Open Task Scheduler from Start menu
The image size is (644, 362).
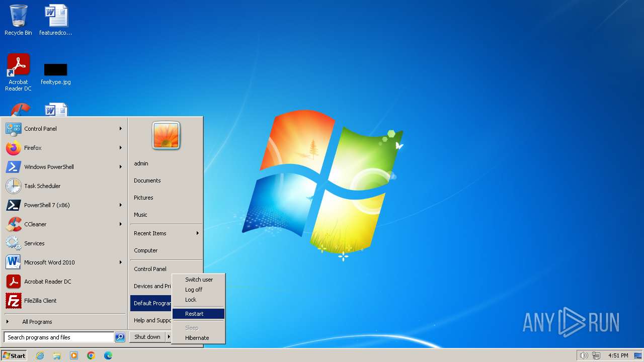[x=64, y=186]
